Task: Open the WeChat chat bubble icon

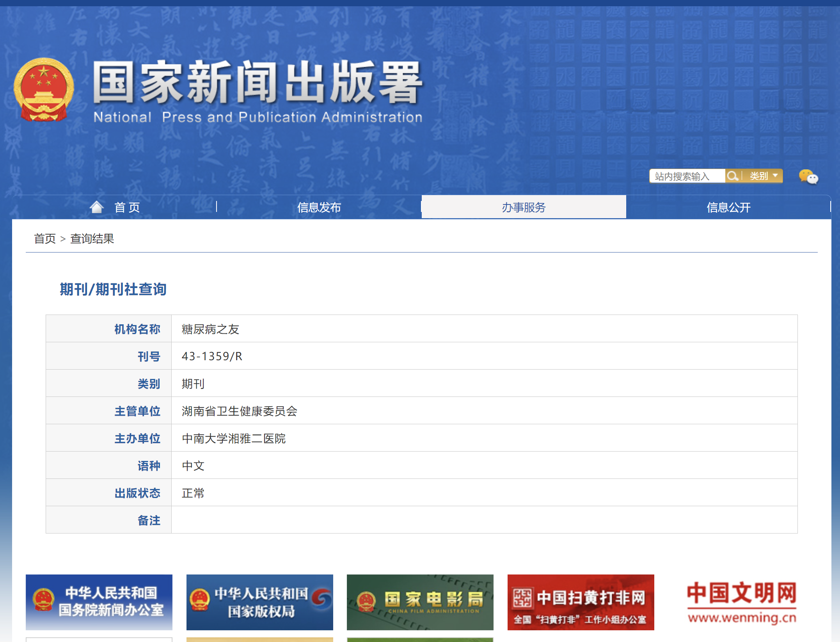Action: click(x=808, y=177)
